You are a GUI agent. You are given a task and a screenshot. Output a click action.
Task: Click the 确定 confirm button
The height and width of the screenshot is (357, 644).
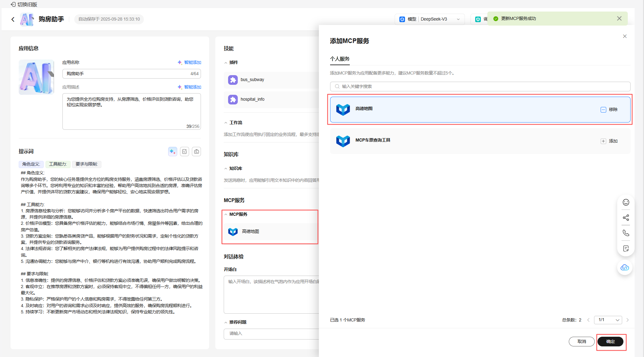click(x=610, y=341)
